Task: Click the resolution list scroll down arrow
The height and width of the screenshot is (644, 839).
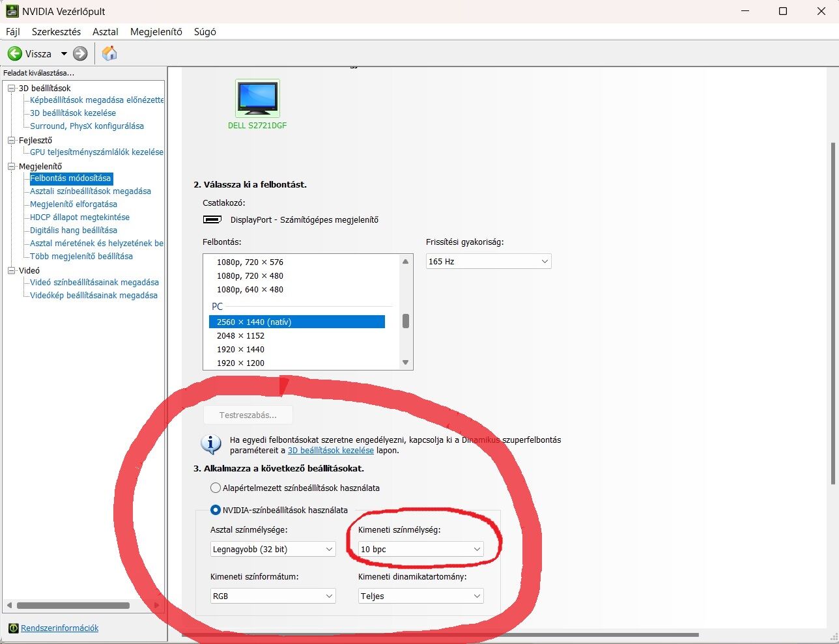Action: 405,363
